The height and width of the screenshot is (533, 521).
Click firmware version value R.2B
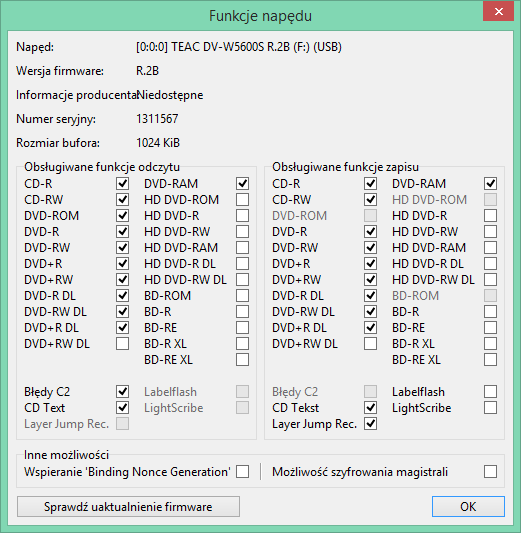(147, 71)
